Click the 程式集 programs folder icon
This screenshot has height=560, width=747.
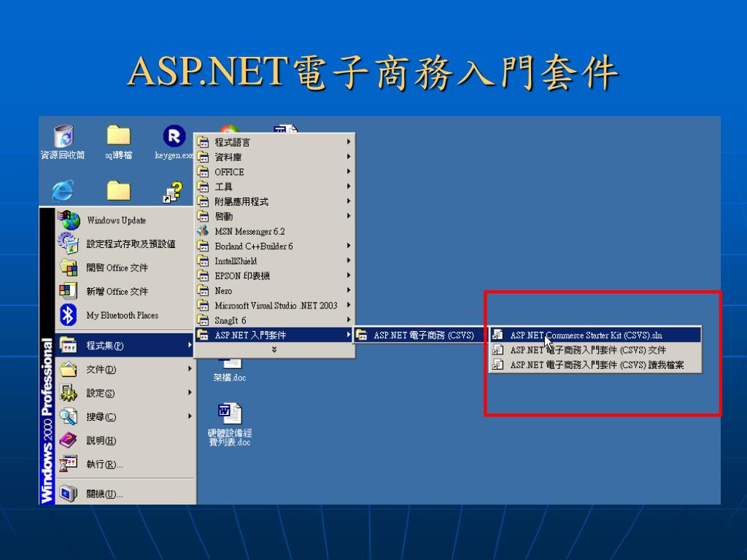pos(68,345)
